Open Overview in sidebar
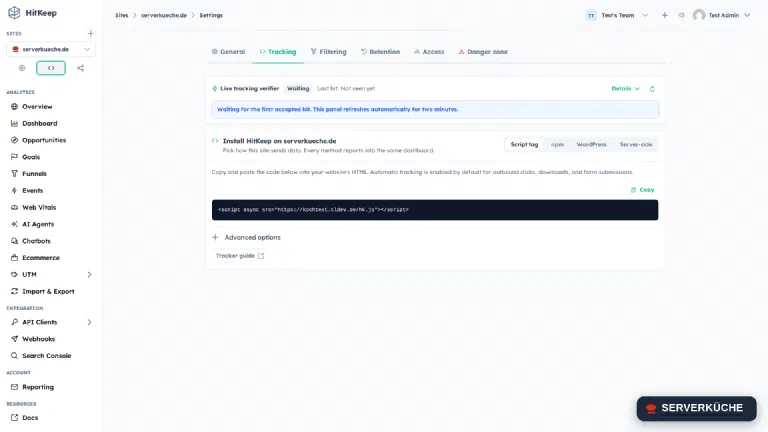The image size is (768, 432). (37, 107)
